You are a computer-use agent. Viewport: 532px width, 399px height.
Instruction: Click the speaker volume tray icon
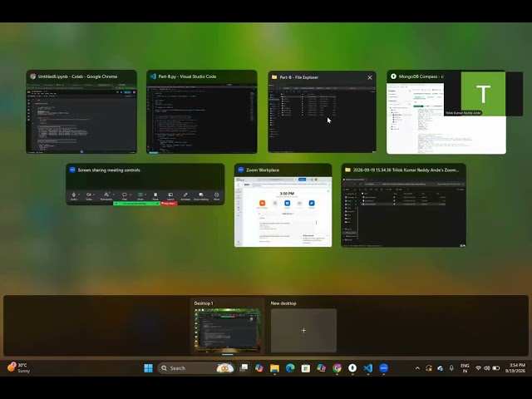[487, 368]
